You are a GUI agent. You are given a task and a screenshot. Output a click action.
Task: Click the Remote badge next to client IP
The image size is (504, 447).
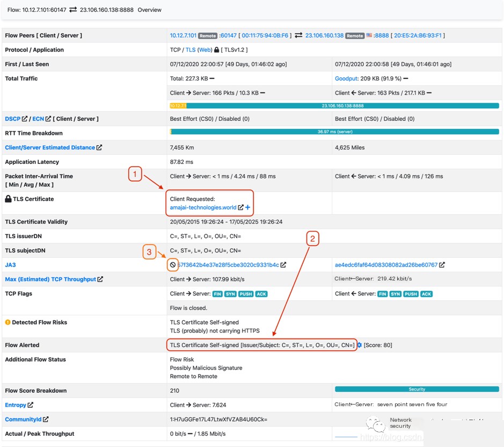(208, 36)
